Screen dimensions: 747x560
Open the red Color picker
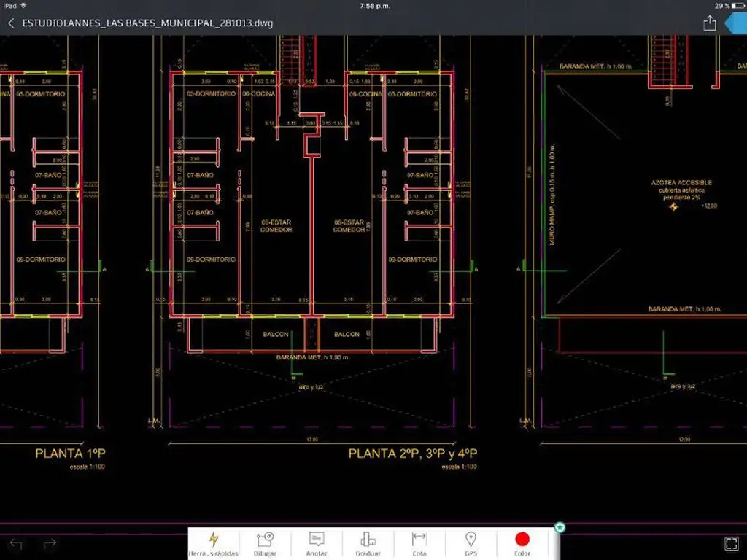pyautogui.click(x=522, y=543)
